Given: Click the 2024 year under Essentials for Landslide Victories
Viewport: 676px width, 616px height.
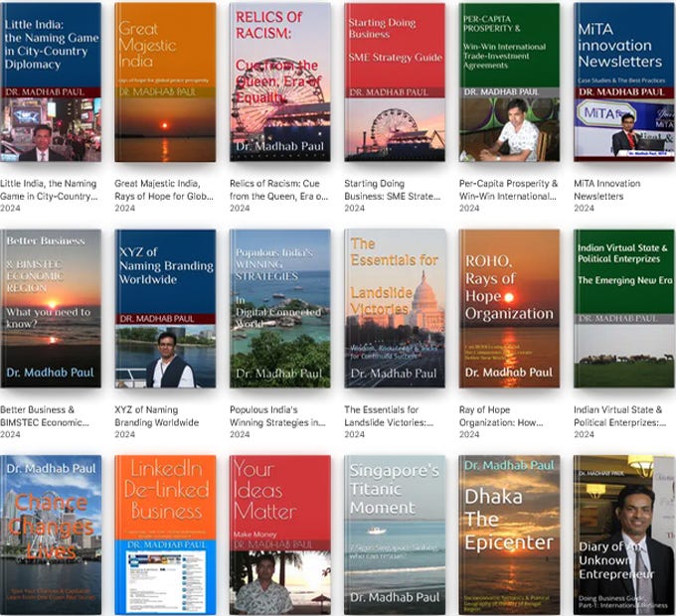Looking at the screenshot, I should [354, 434].
